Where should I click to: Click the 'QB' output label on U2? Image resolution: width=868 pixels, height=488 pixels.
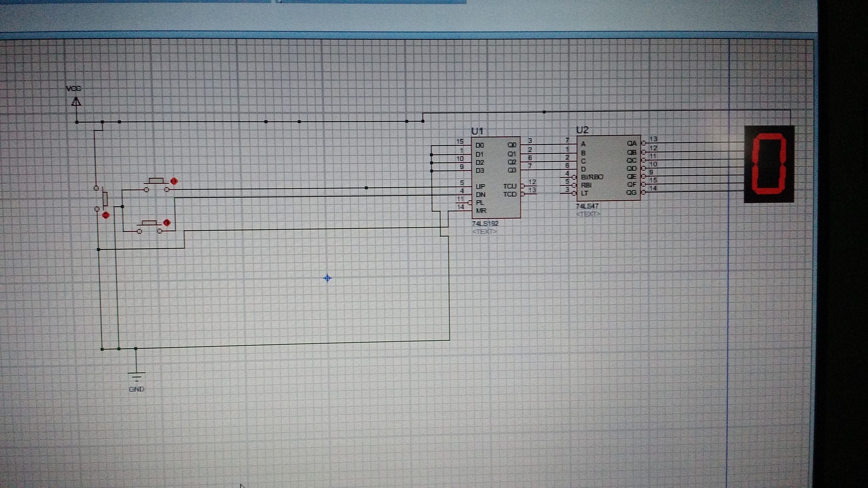pos(632,152)
